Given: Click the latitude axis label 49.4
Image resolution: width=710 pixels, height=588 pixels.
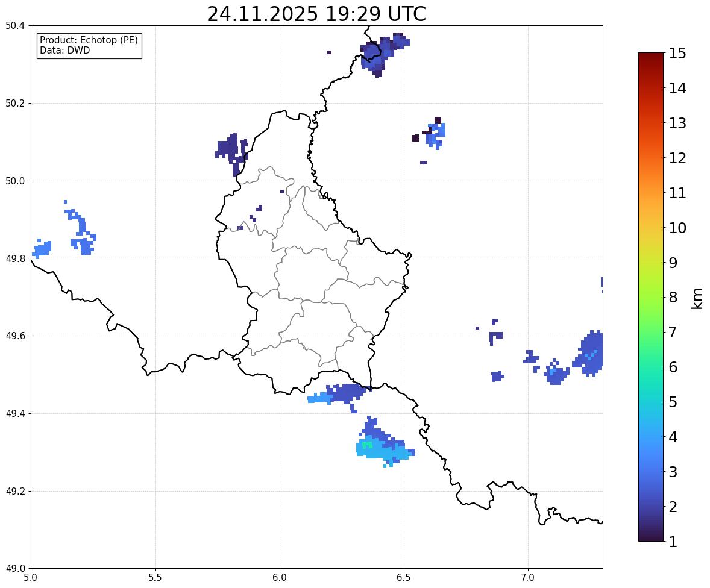Looking at the screenshot, I should pyautogui.click(x=15, y=413).
